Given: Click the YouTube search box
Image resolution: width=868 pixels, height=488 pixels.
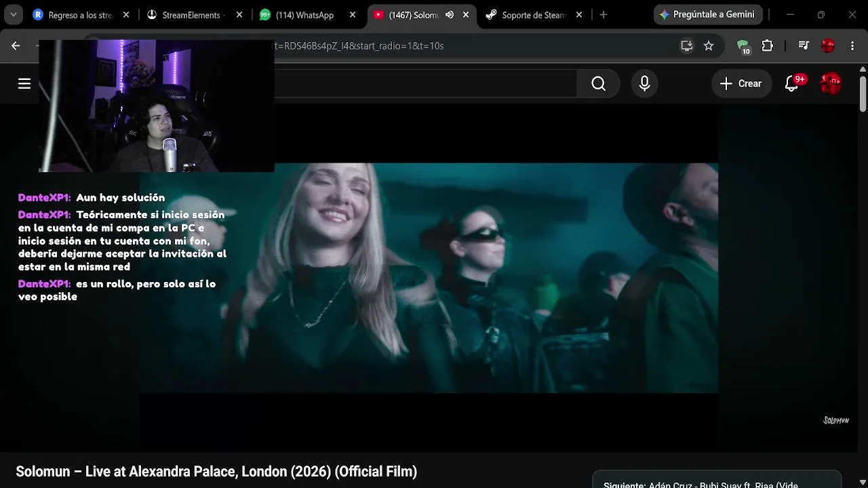Looking at the screenshot, I should pos(426,83).
